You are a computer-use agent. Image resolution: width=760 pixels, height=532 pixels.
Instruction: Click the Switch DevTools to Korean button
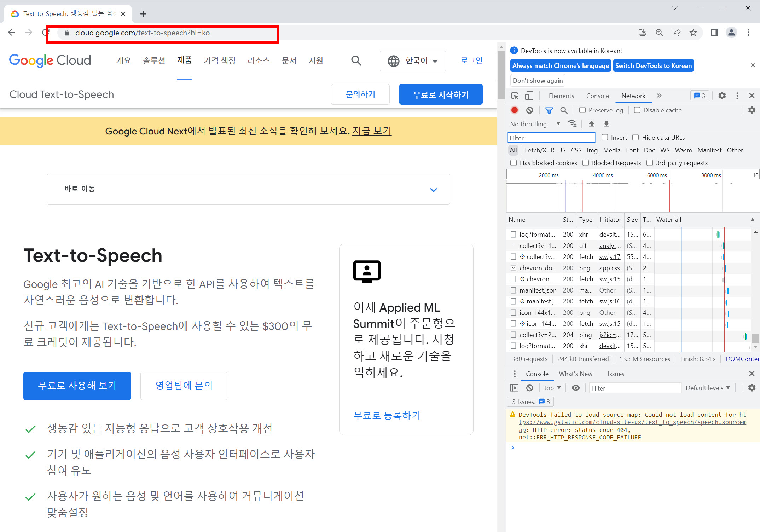[x=653, y=66]
